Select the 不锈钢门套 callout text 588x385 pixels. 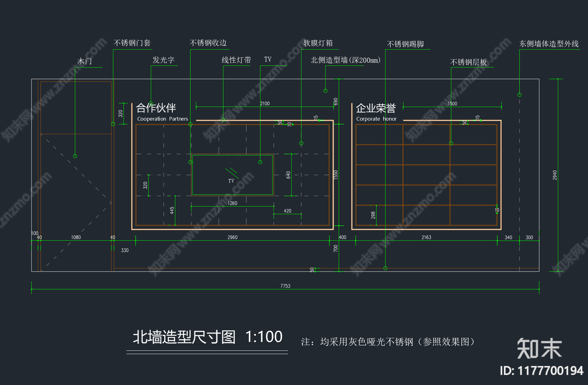click(132, 43)
